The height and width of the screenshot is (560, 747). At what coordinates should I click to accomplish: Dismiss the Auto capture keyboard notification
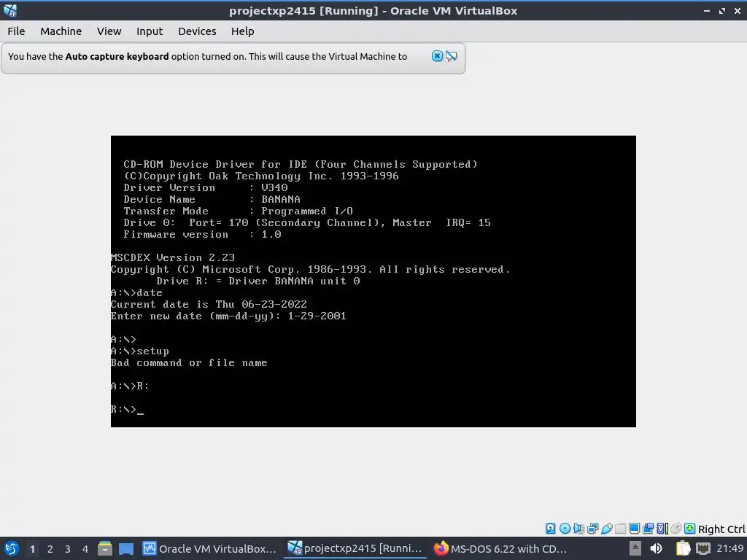point(437,56)
